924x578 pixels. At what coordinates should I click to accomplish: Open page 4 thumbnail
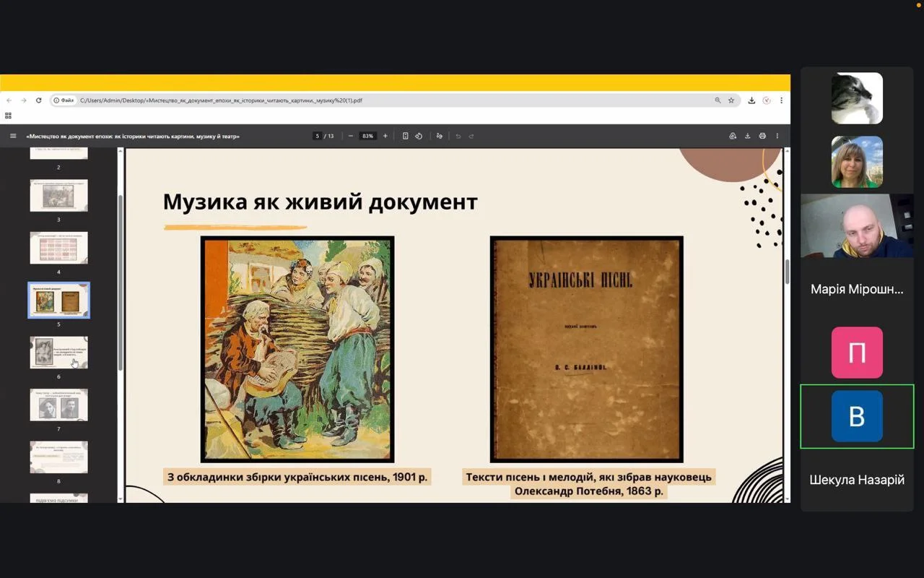pyautogui.click(x=58, y=248)
